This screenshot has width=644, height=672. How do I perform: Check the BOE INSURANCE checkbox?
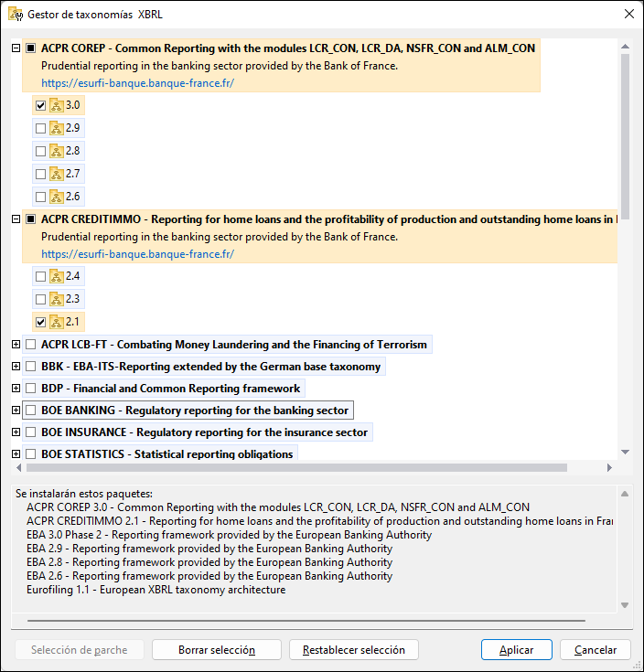point(31,432)
